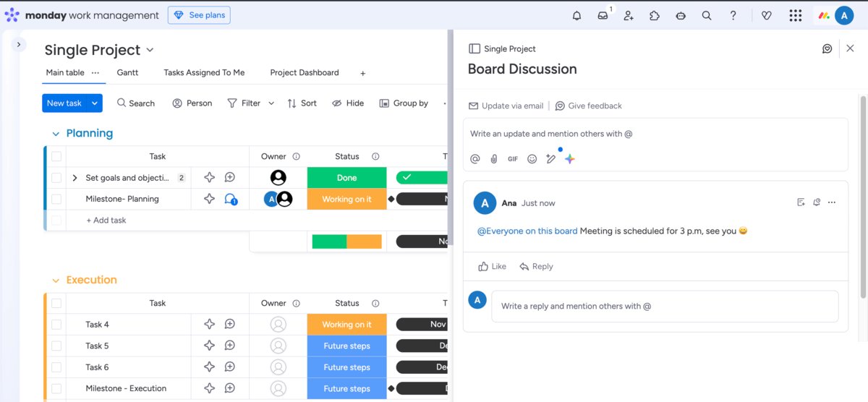868x402 pixels.
Task: Click + Add task in Planning group
Action: click(x=106, y=221)
